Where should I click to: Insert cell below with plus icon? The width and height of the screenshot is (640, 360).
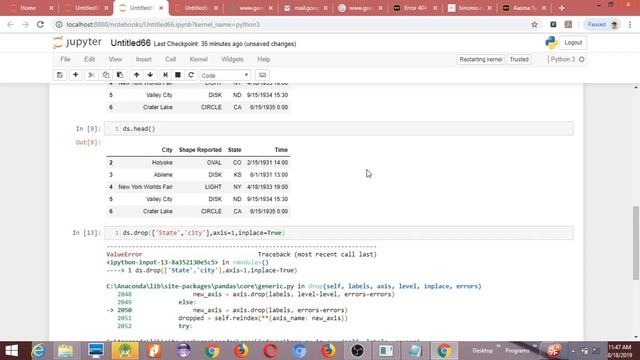76,75
